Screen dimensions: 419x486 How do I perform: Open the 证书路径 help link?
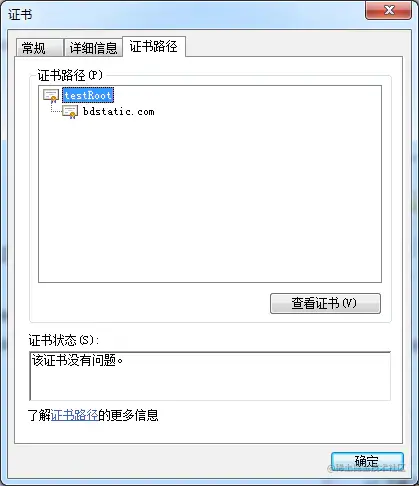pos(75,415)
